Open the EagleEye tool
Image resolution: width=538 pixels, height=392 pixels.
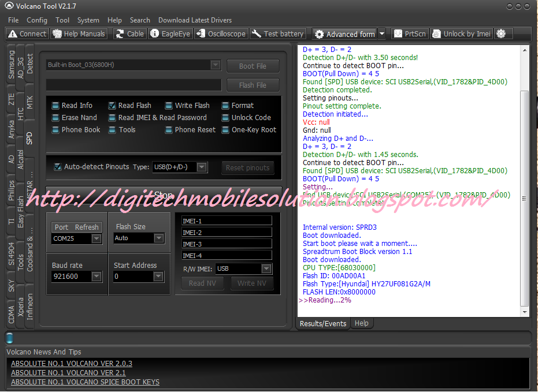(x=170, y=33)
